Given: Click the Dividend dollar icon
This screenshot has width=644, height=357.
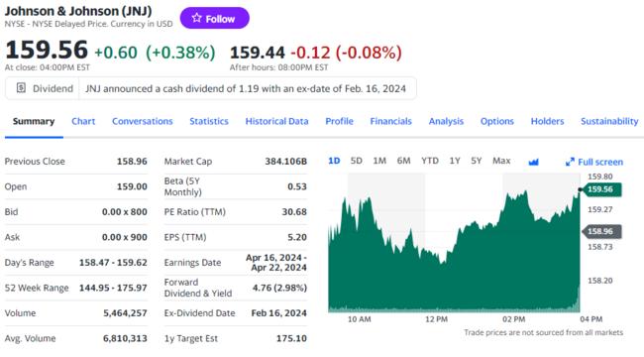Looking at the screenshot, I should tap(21, 87).
